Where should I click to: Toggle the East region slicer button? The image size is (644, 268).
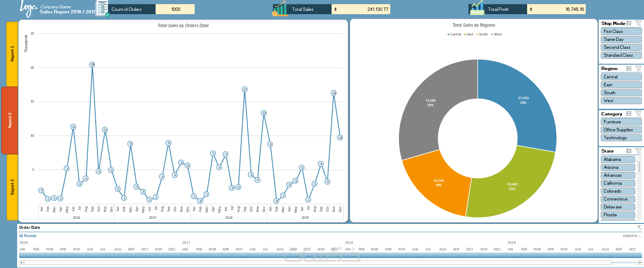[x=621, y=85]
